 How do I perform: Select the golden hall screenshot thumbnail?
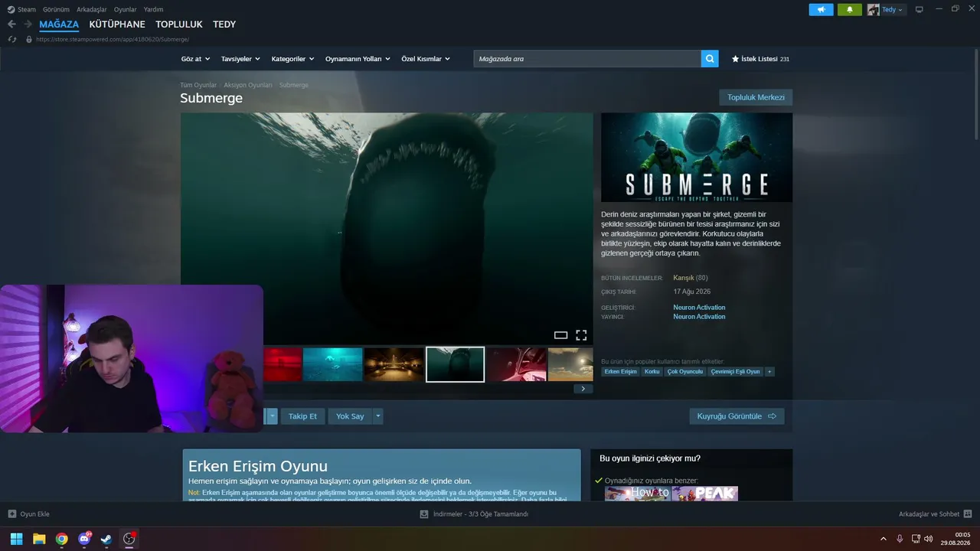(x=394, y=364)
